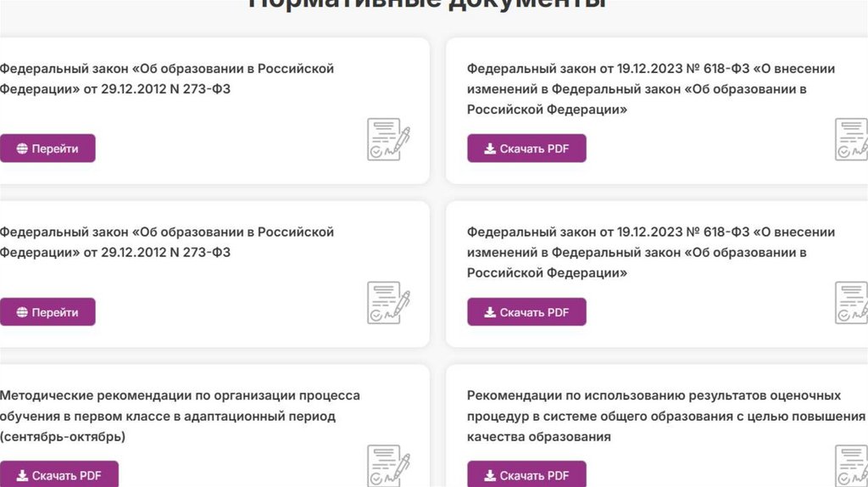
Task: Click the signed-document icon in the middle-left card
Action: (x=388, y=304)
